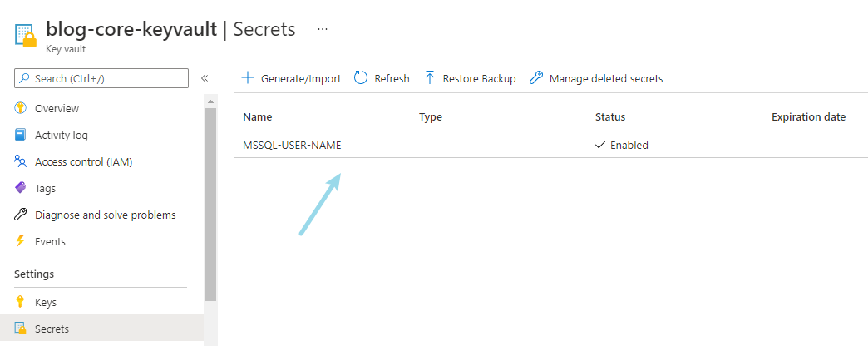Click Generate/Import secret button
The width and height of the screenshot is (868, 346).
[291, 78]
